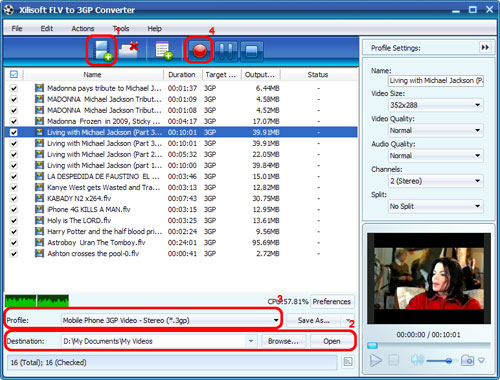Open the Split No Split dropdown

(436, 206)
